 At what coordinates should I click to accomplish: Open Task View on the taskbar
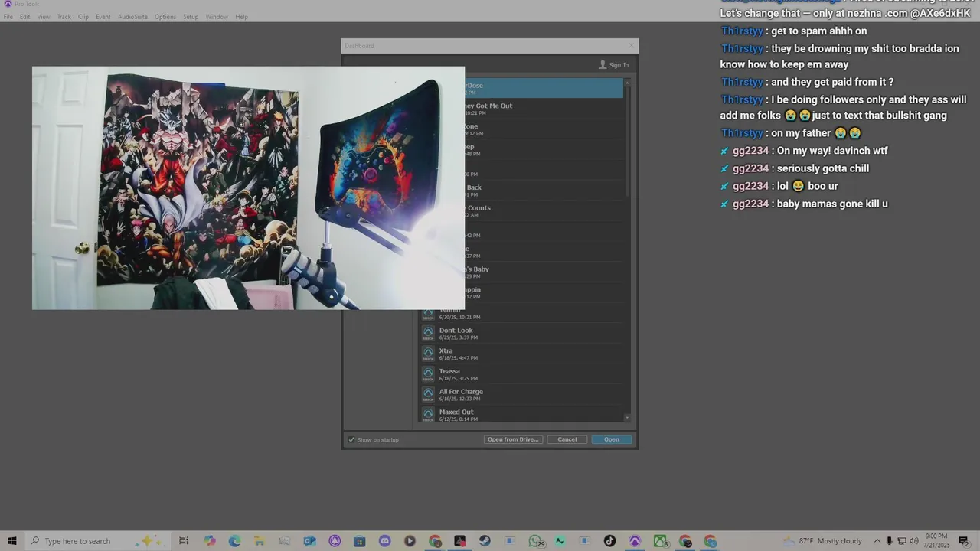click(x=184, y=541)
